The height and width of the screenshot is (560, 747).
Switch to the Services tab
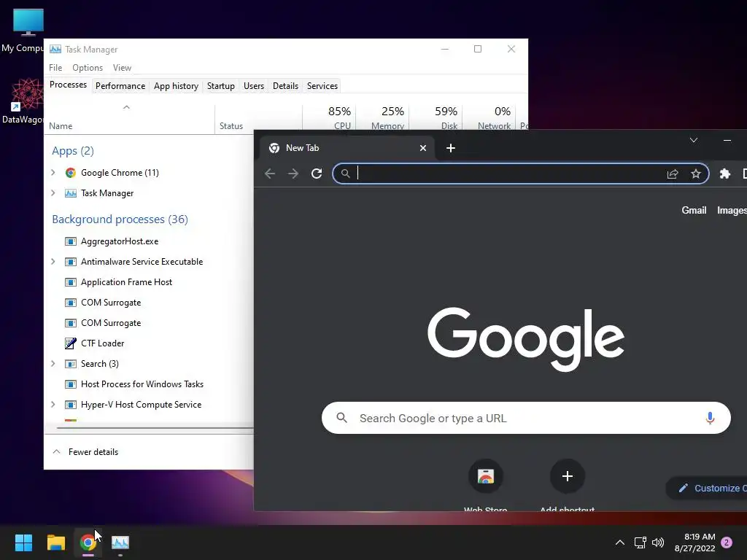[x=322, y=86]
